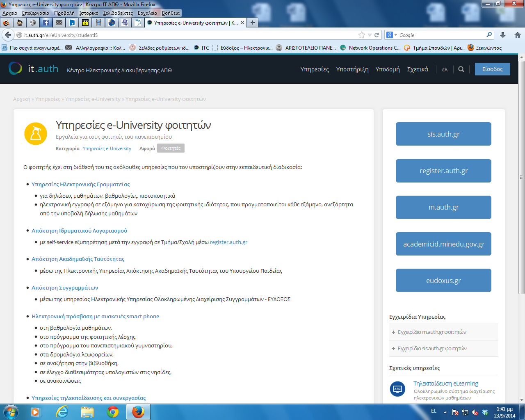Open Υπηρεσίες in site navigation

(315, 69)
